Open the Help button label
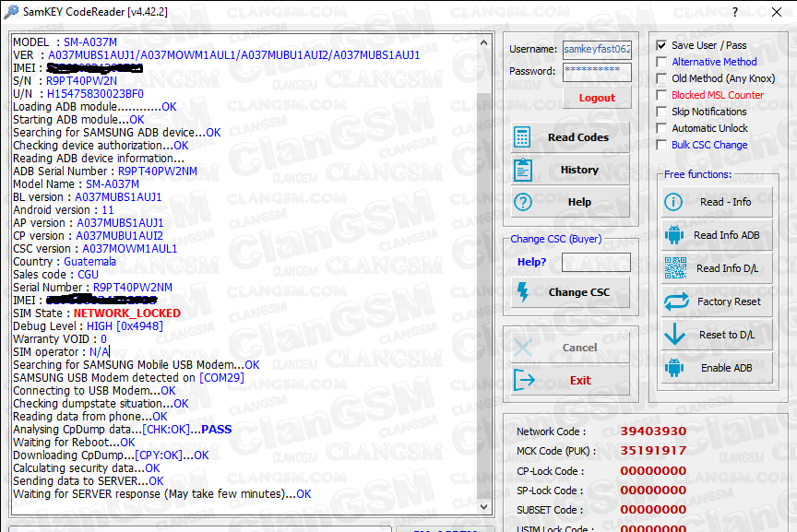Screen dimensions: 797x532 pos(579,202)
